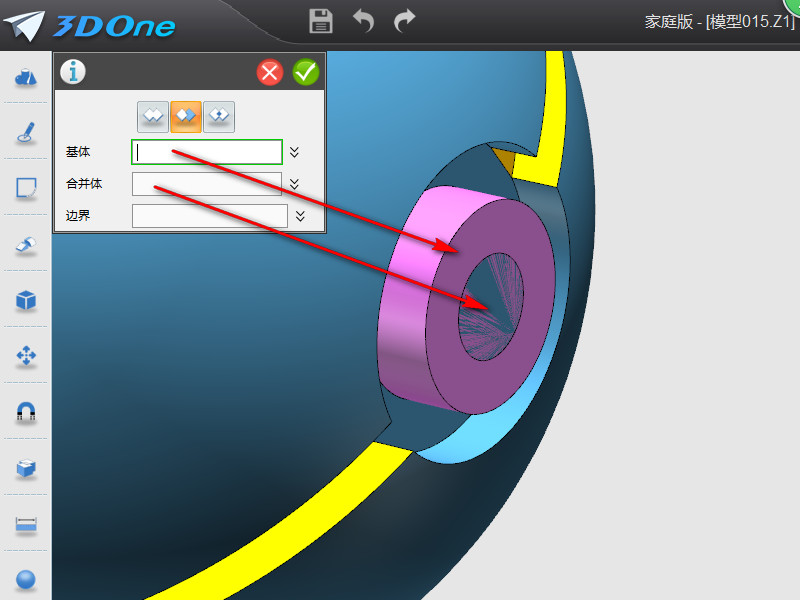Confirm the operation with green checkmark
Image resolution: width=800 pixels, height=600 pixels.
click(306, 71)
